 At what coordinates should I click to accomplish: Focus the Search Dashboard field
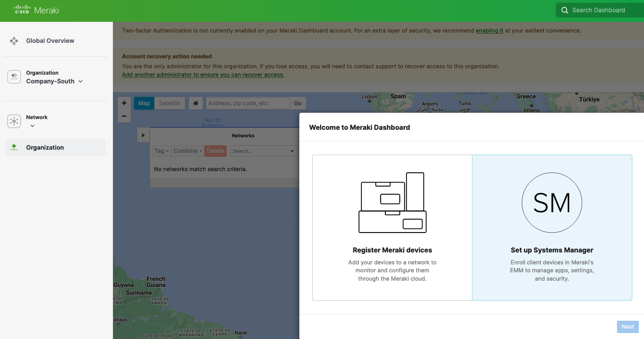[x=599, y=10]
